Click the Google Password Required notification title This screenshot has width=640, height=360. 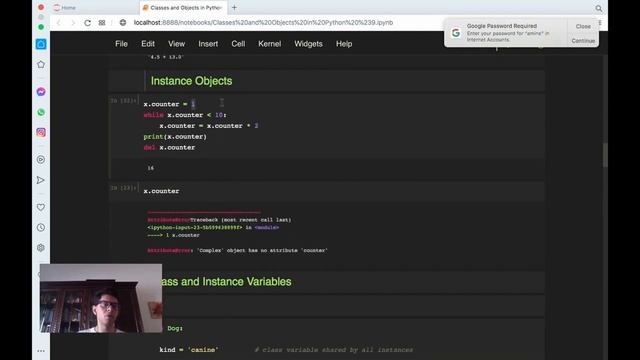(x=502, y=26)
